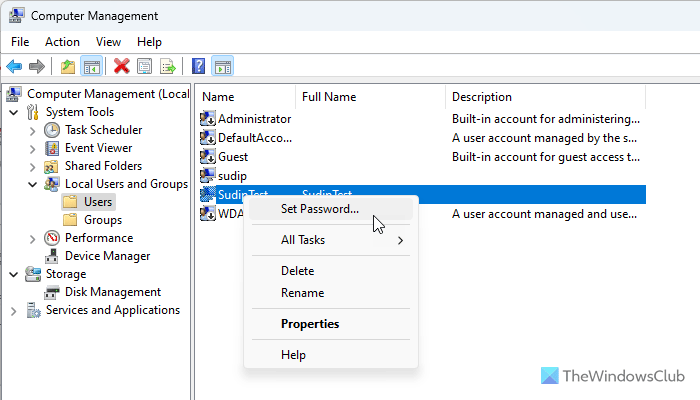Click the Back arrow toolbar icon
The height and width of the screenshot is (400, 700).
tap(14, 66)
